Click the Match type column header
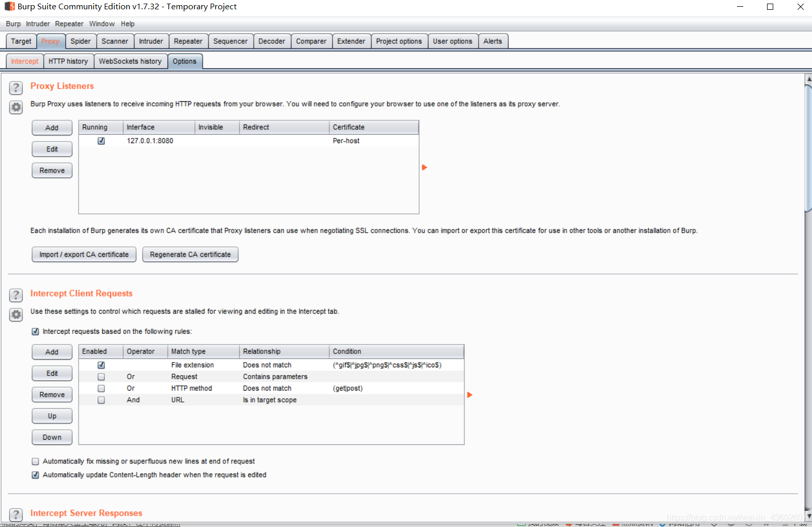Image resolution: width=812 pixels, height=527 pixels. click(x=204, y=351)
